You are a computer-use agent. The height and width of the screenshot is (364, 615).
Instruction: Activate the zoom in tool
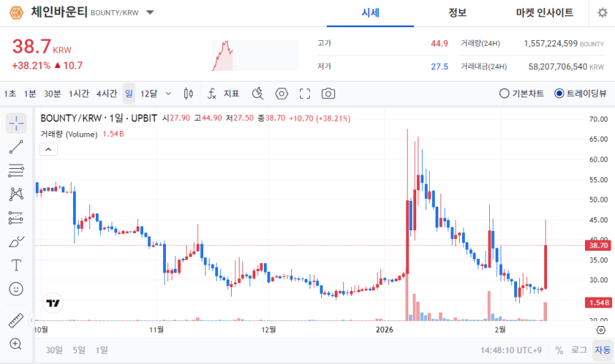click(x=16, y=344)
